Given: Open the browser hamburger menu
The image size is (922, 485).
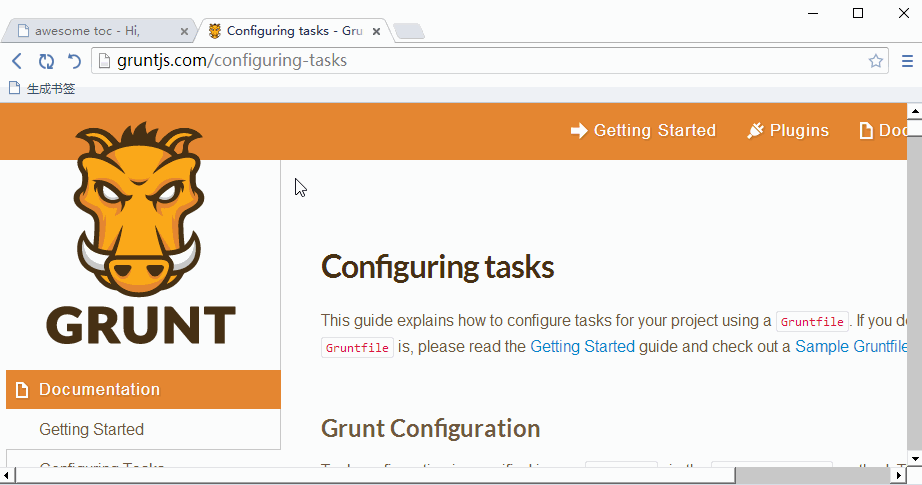Looking at the screenshot, I should (x=907, y=61).
